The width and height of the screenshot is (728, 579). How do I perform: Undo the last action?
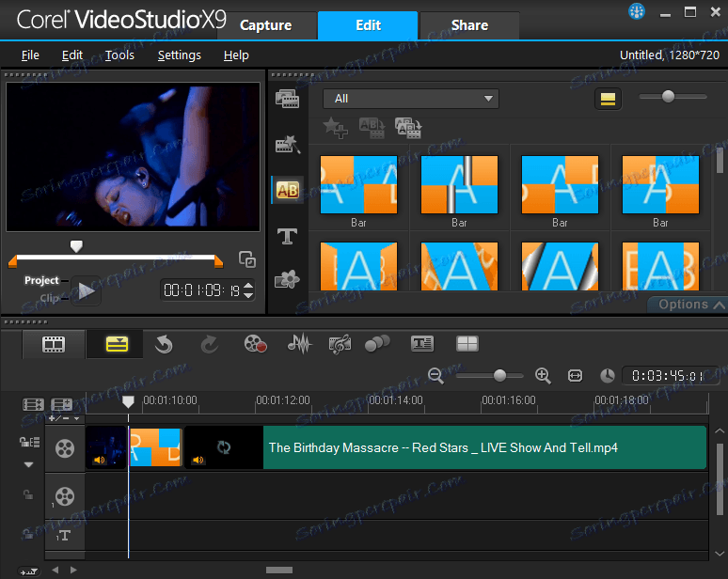pyautogui.click(x=164, y=344)
